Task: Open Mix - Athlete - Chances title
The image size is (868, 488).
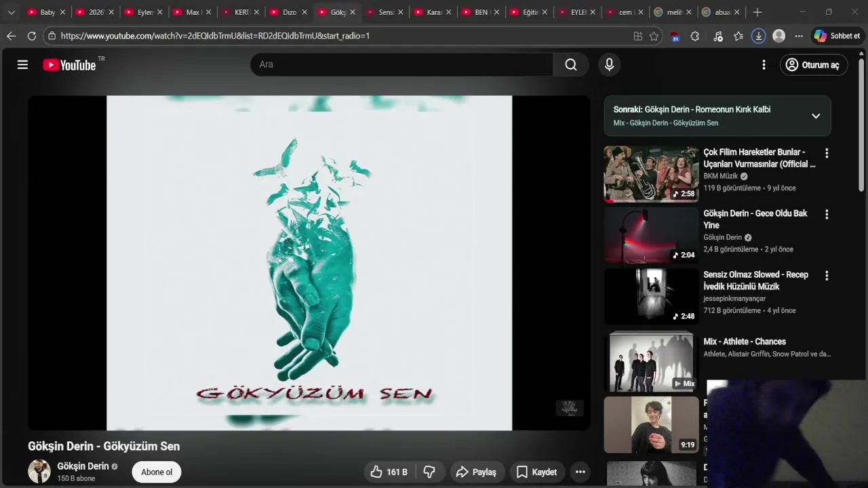Action: click(x=745, y=342)
